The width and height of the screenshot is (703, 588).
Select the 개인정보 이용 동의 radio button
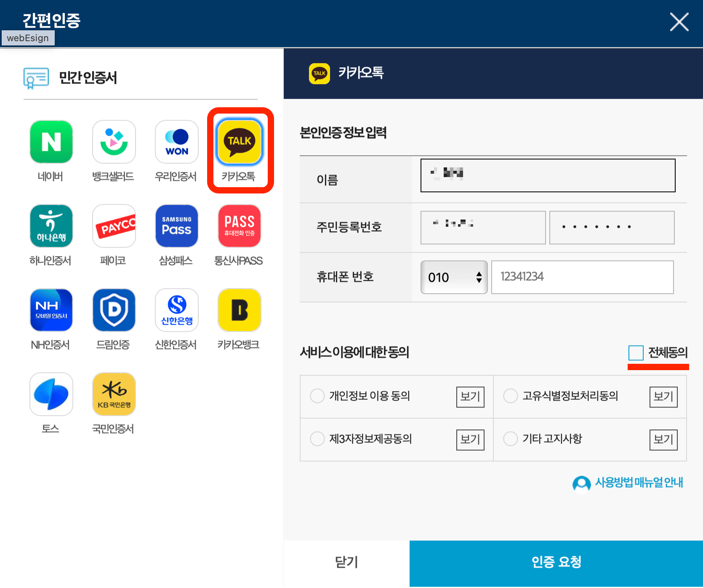(x=317, y=396)
